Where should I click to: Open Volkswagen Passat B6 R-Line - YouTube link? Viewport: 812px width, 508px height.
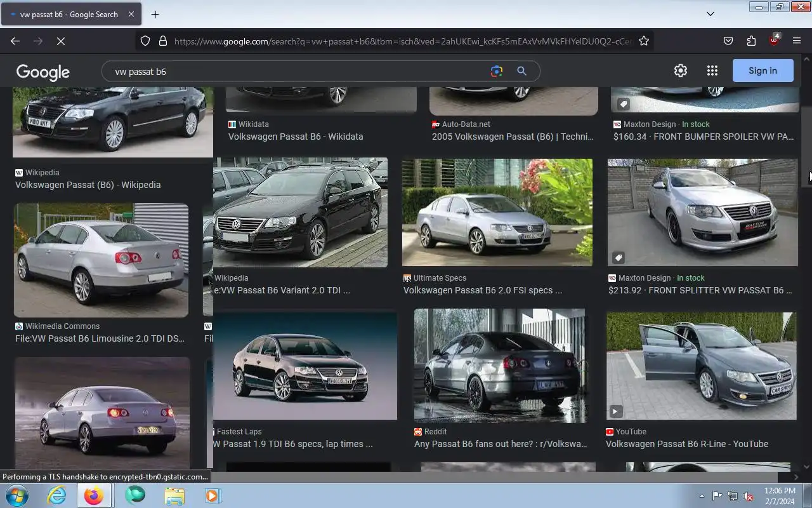pyautogui.click(x=687, y=444)
